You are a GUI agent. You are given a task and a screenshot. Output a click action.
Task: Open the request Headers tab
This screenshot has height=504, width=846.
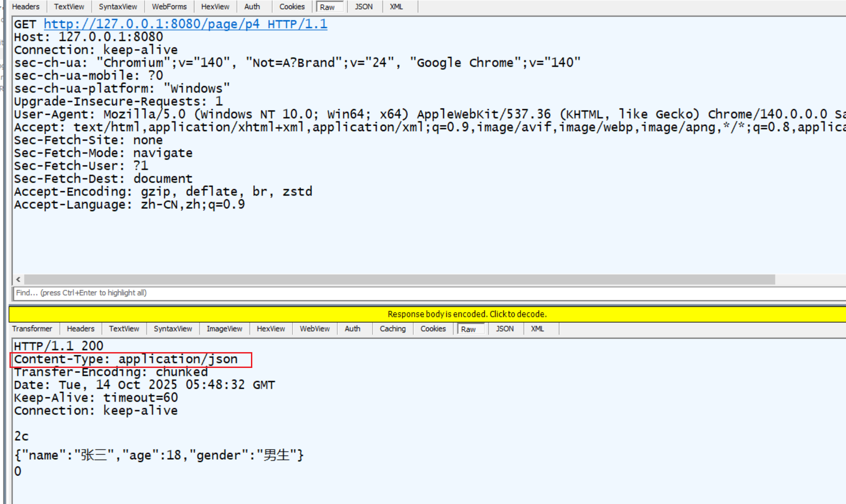click(x=26, y=7)
